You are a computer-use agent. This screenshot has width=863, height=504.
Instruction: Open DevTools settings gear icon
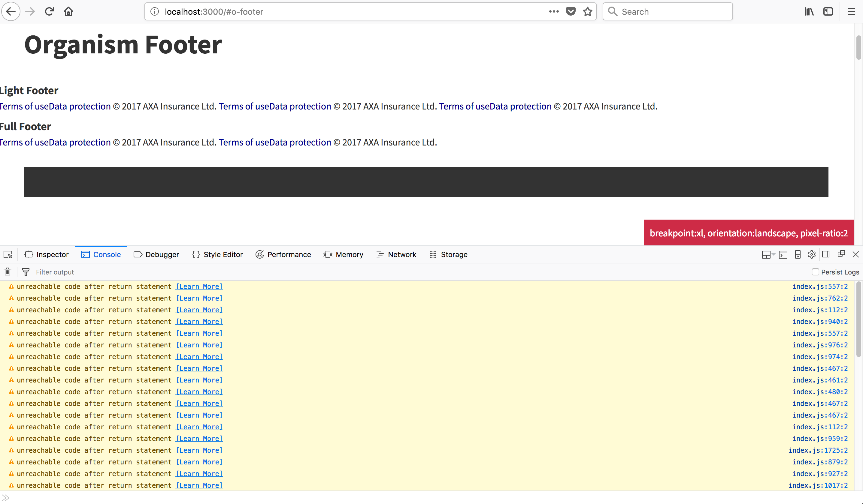(811, 255)
